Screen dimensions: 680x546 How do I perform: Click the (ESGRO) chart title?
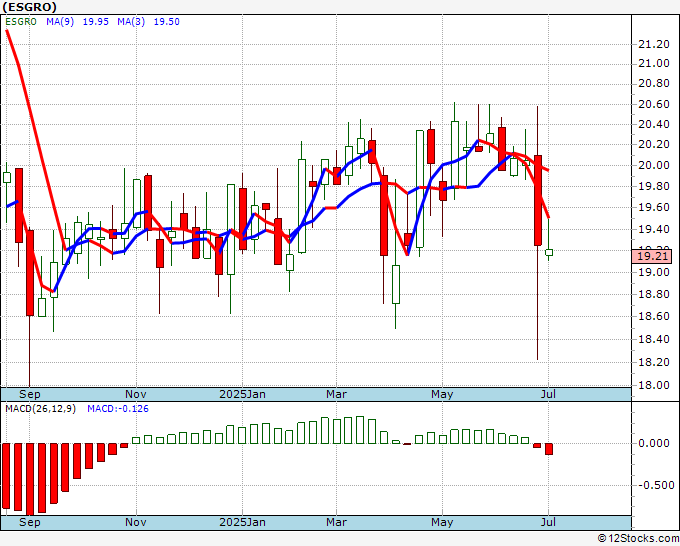pos(29,7)
